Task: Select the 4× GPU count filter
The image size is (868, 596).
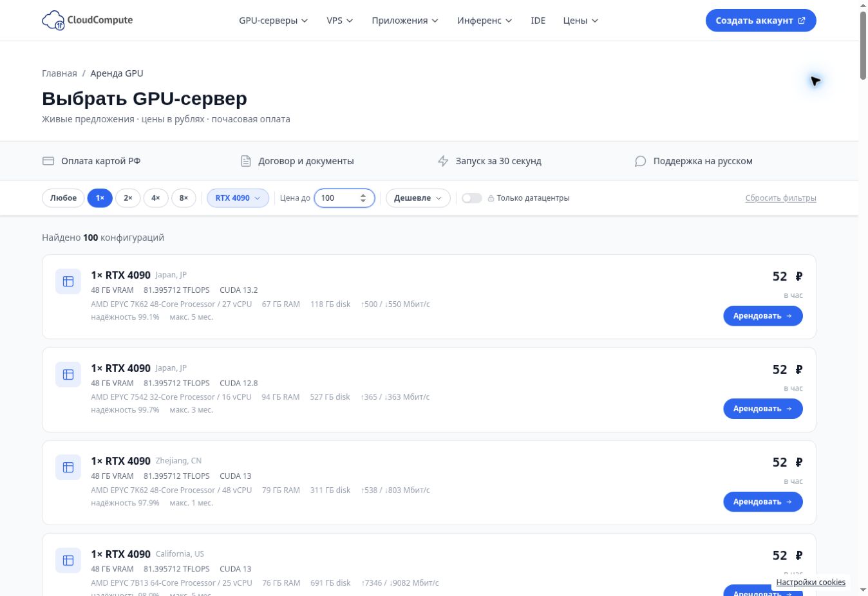Action: 156,198
